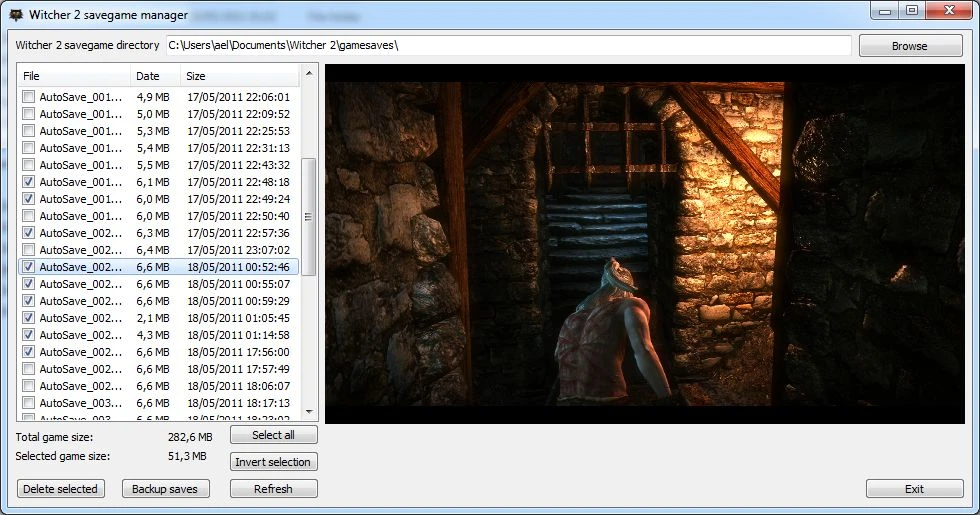Sort list by the Size column header
980x515 pixels.
click(196, 76)
